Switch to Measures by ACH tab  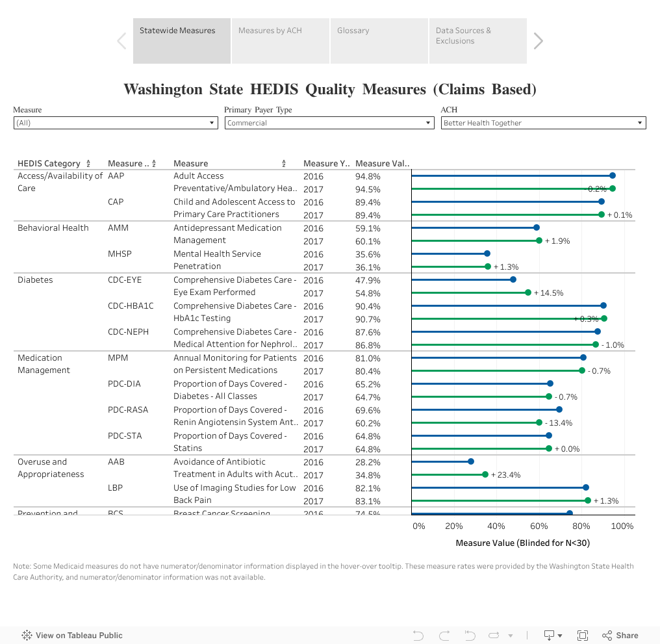(281, 40)
